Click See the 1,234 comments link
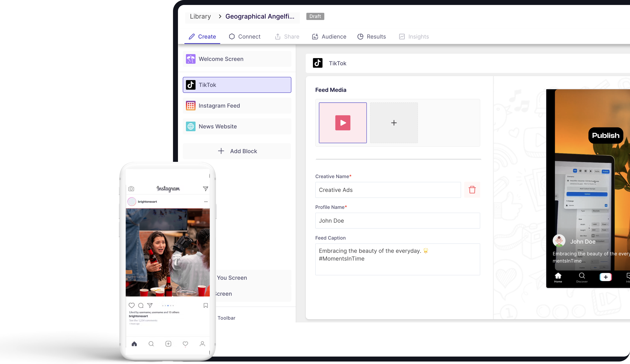The width and height of the screenshot is (630, 364). pyautogui.click(x=143, y=320)
